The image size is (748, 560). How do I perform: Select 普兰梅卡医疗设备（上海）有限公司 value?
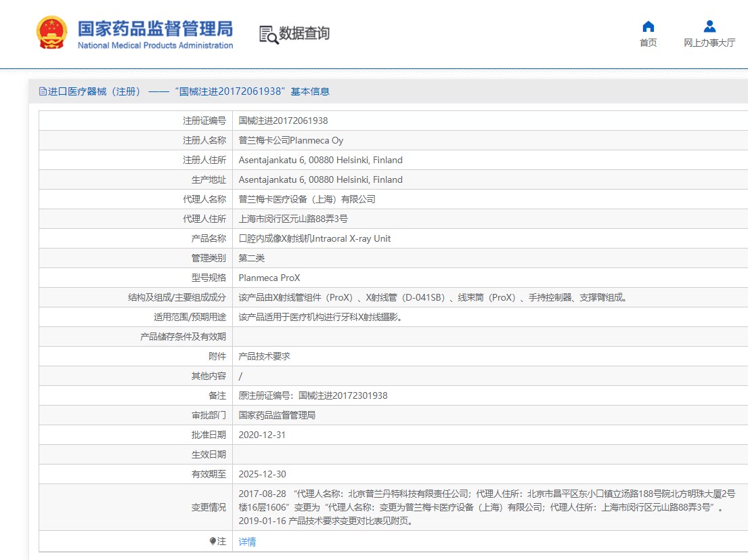pyautogui.click(x=307, y=199)
